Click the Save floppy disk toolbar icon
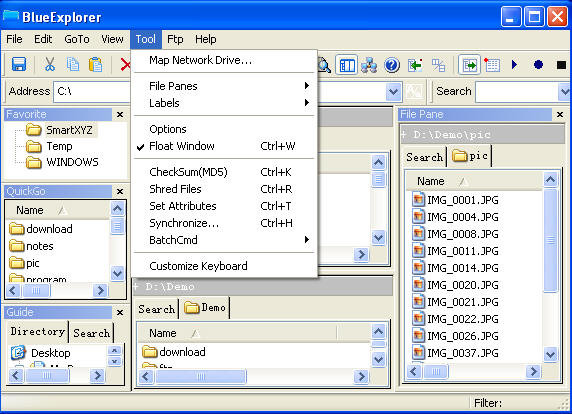This screenshot has width=572, height=414. click(19, 65)
